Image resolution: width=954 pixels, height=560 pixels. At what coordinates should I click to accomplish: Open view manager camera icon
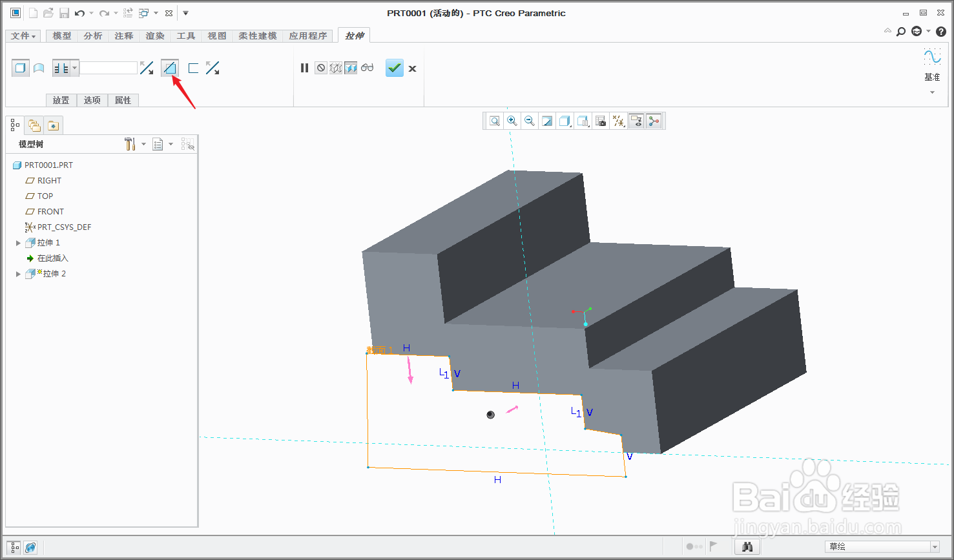point(601,121)
